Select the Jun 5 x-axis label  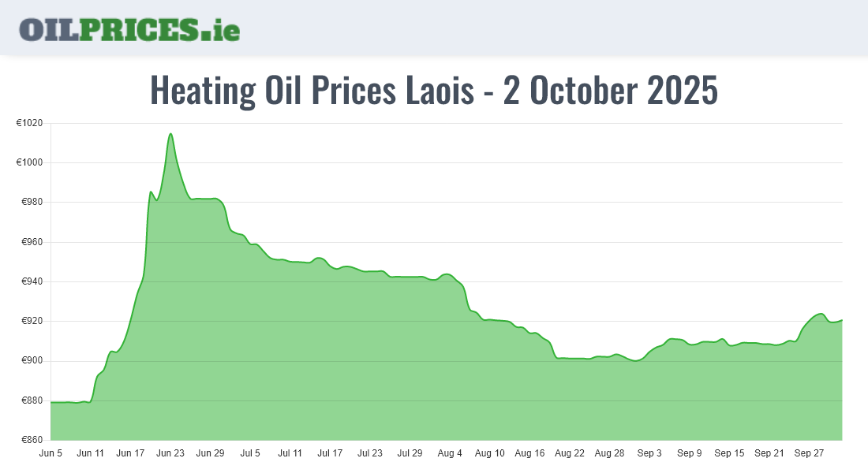click(51, 453)
